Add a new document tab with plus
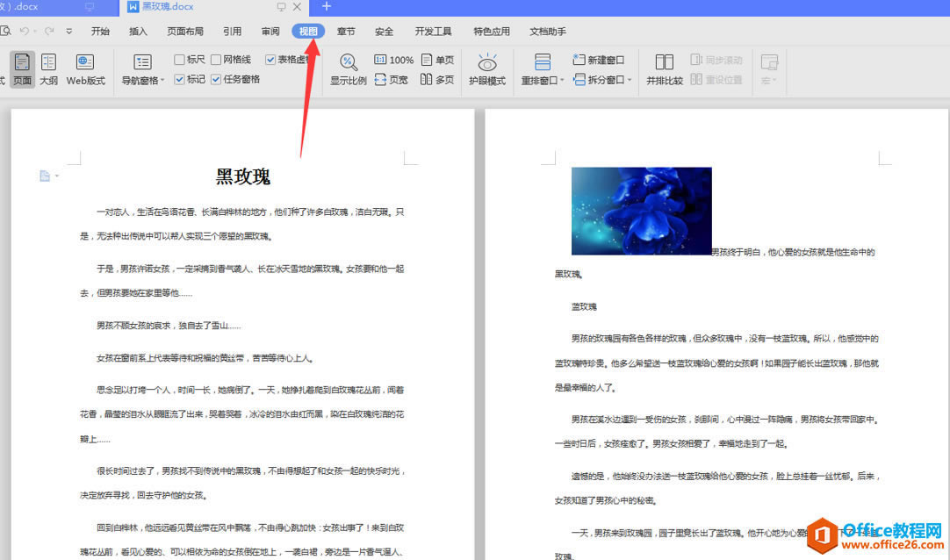 click(x=326, y=7)
